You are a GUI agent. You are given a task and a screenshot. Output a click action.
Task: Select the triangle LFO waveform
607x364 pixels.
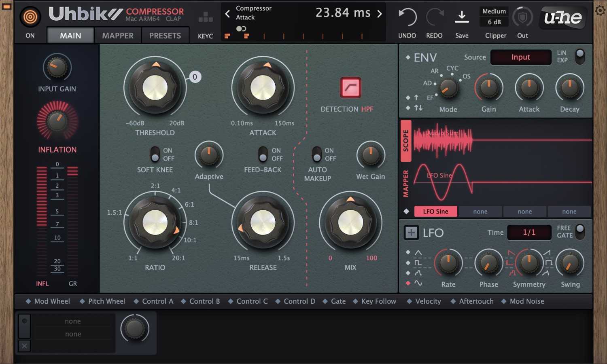419,252
